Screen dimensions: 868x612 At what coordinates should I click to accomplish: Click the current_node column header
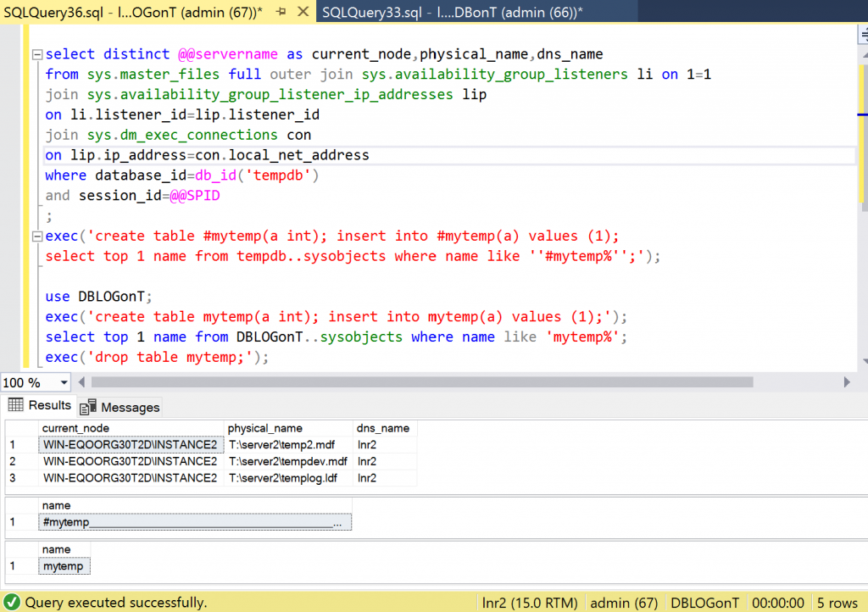[x=76, y=428]
